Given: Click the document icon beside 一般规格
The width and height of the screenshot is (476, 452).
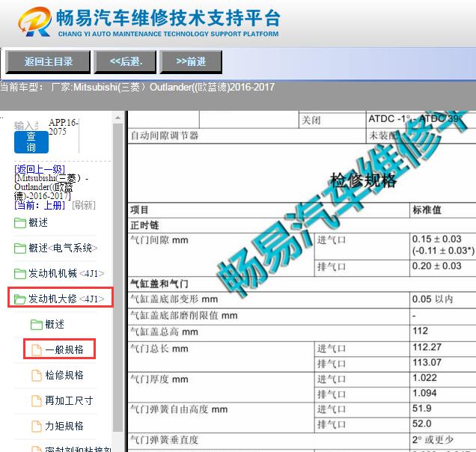Looking at the screenshot, I should [x=37, y=349].
